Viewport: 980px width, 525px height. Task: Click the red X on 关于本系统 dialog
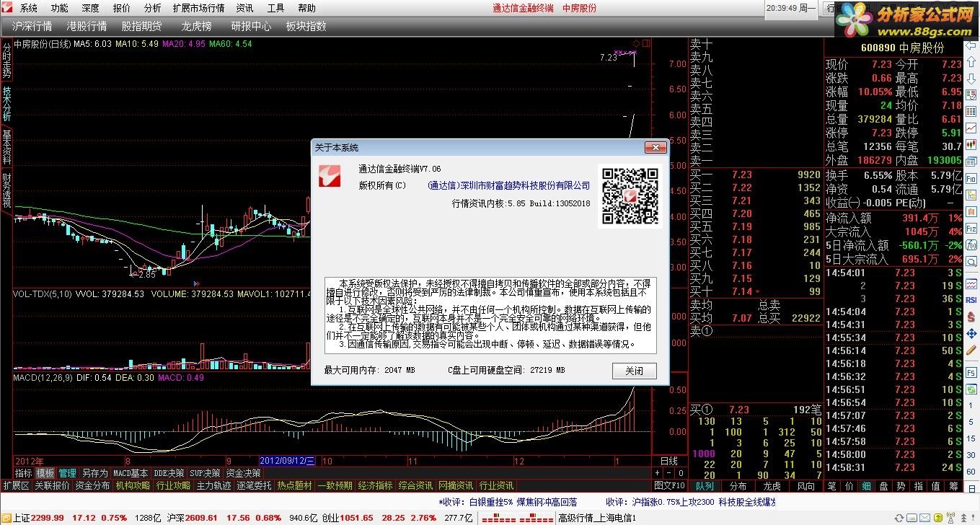[x=655, y=147]
